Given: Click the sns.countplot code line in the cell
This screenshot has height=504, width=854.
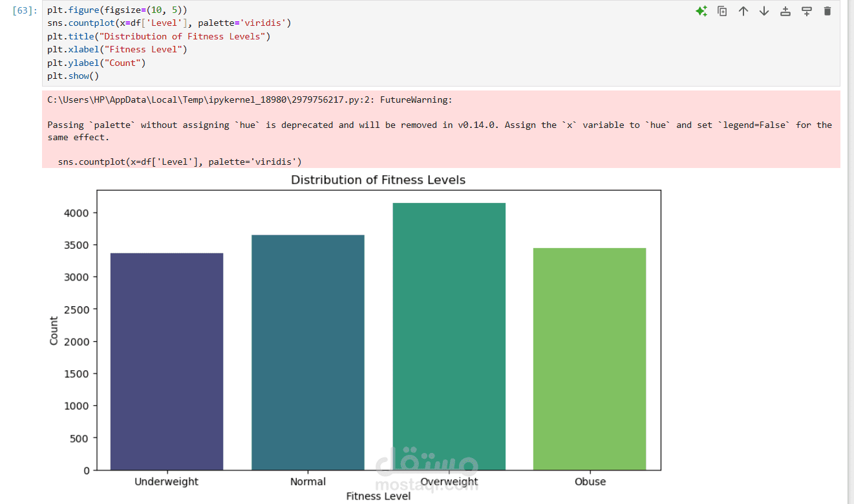Looking at the screenshot, I should [169, 23].
